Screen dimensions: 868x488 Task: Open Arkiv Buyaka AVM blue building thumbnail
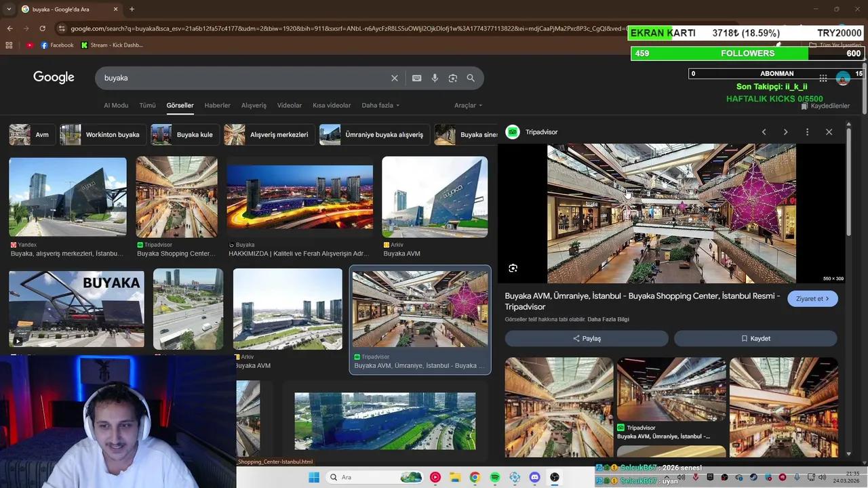click(435, 197)
